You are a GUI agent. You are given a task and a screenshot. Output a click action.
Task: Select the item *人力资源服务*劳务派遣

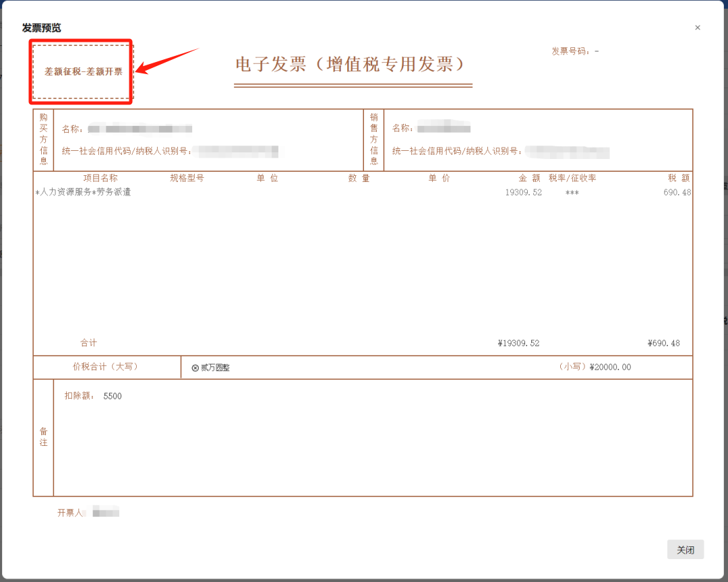click(x=83, y=192)
